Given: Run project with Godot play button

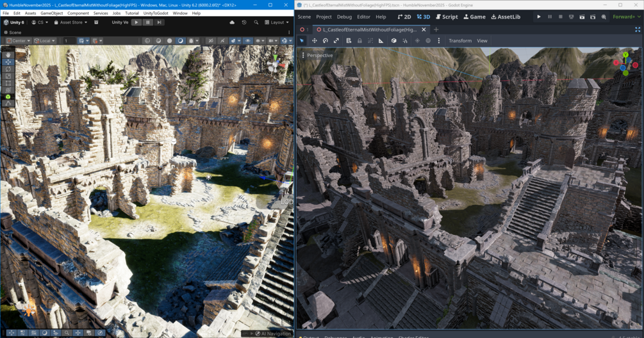Looking at the screenshot, I should (x=539, y=17).
